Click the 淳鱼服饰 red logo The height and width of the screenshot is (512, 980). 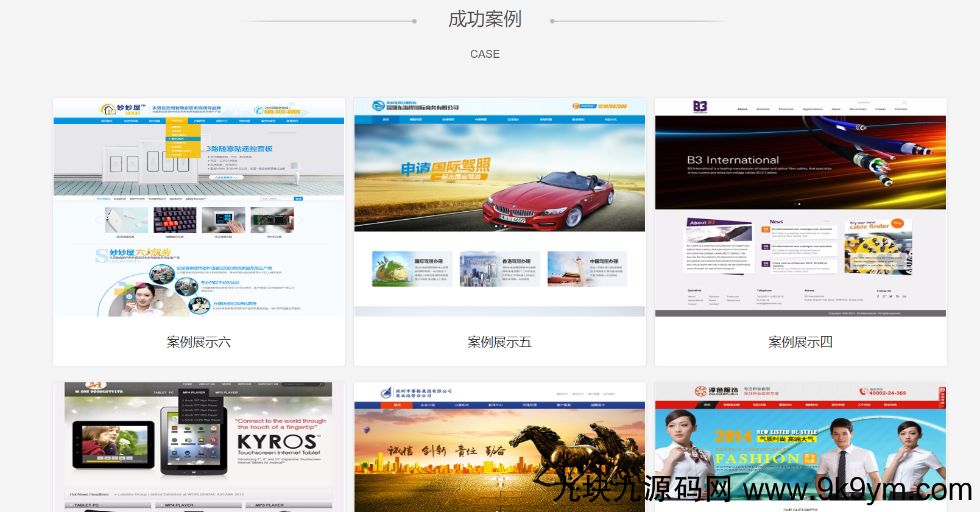(701, 391)
